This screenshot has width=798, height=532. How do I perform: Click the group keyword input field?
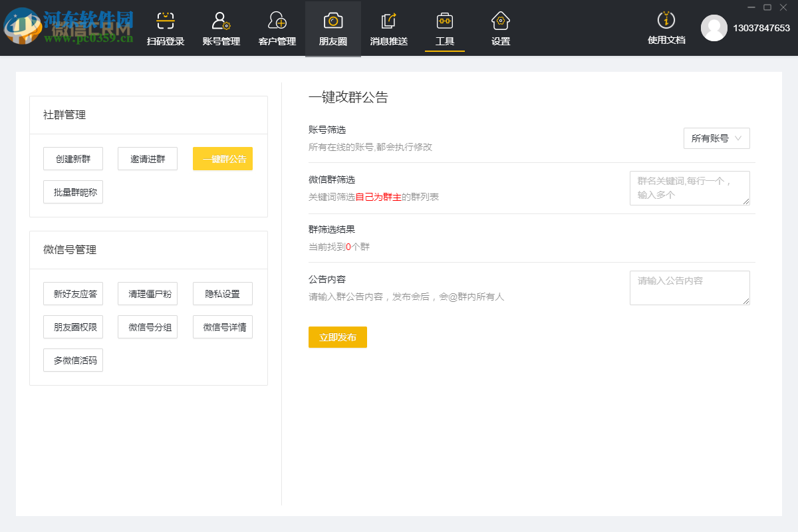coord(690,188)
